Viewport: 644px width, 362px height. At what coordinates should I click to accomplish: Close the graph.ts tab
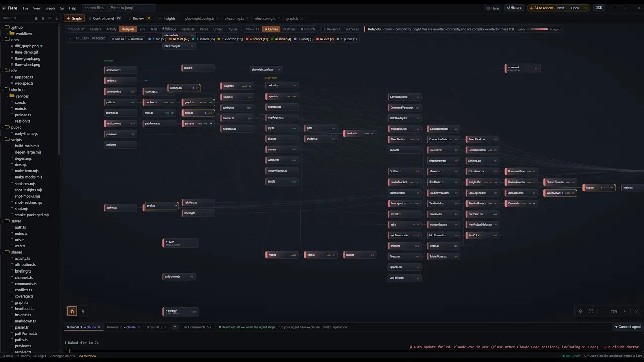click(x=302, y=18)
